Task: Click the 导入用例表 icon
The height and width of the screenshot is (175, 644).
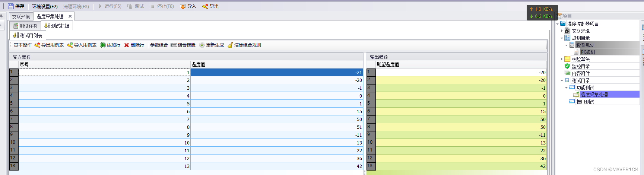Action: click(x=70, y=45)
